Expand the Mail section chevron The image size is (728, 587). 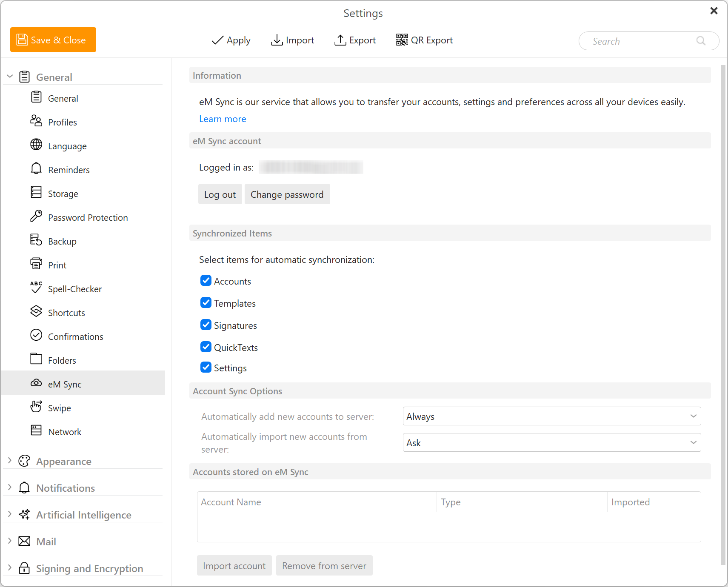10,541
